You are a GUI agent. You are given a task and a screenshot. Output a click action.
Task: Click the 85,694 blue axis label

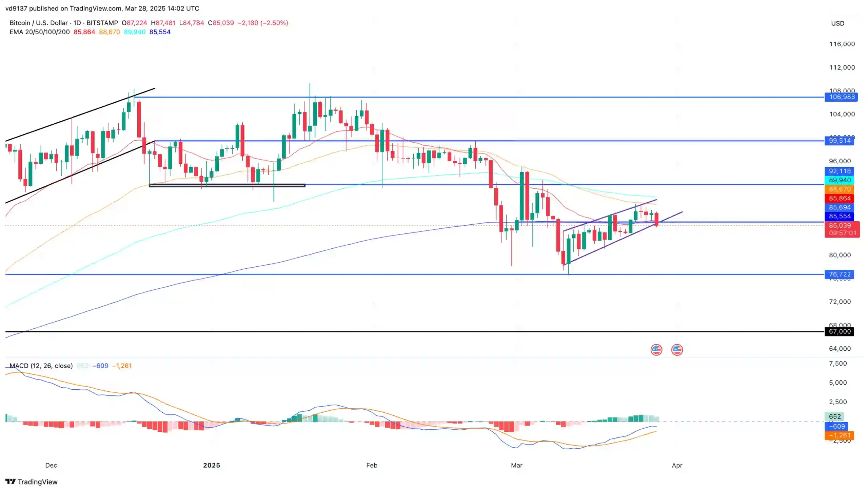pyautogui.click(x=839, y=207)
